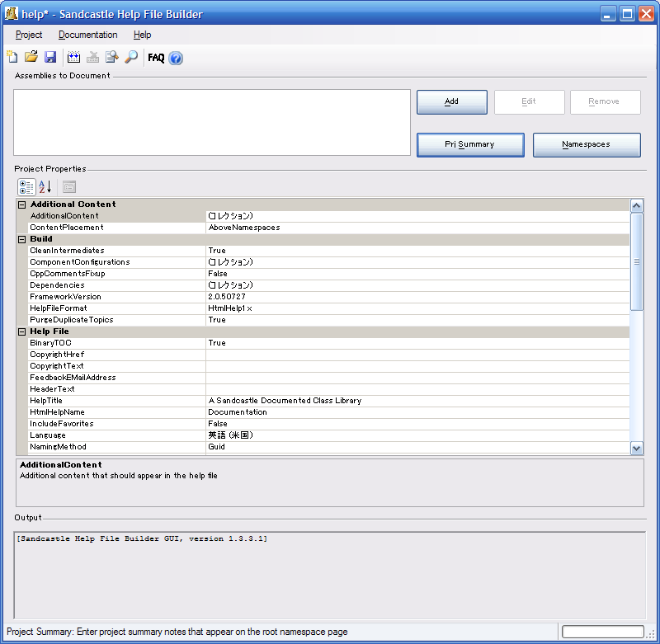The image size is (660, 644).
Task: Click the Namespaces button
Action: tap(587, 144)
